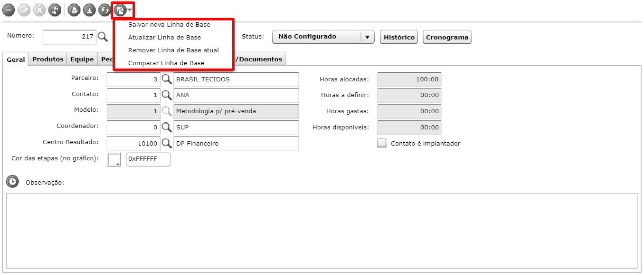644x275 pixels.
Task: Click the baseline document toolbar icon
Action: pyautogui.click(x=120, y=10)
